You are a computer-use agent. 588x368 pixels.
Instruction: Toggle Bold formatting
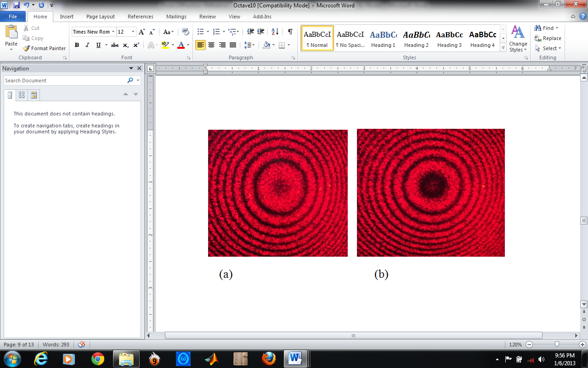click(77, 45)
